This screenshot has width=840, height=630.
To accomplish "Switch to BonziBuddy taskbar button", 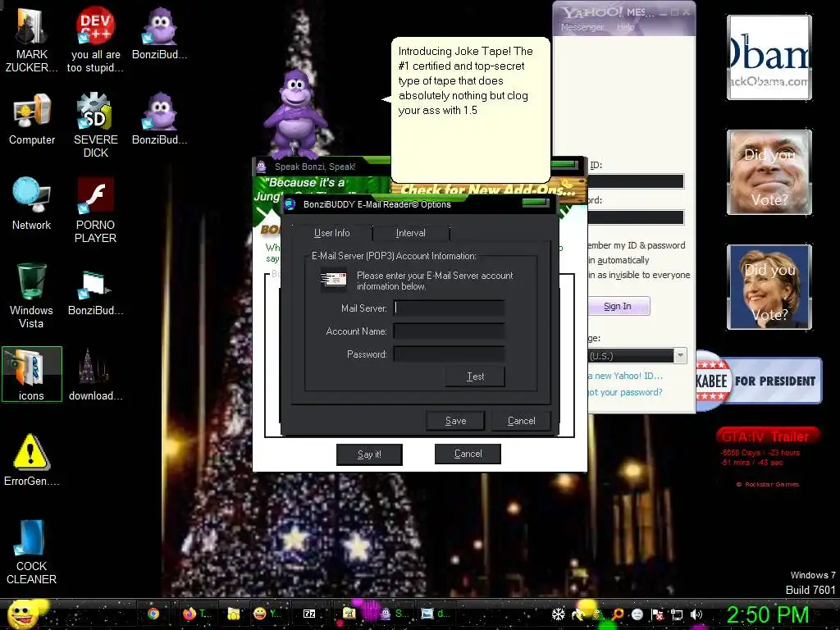I will (x=393, y=614).
